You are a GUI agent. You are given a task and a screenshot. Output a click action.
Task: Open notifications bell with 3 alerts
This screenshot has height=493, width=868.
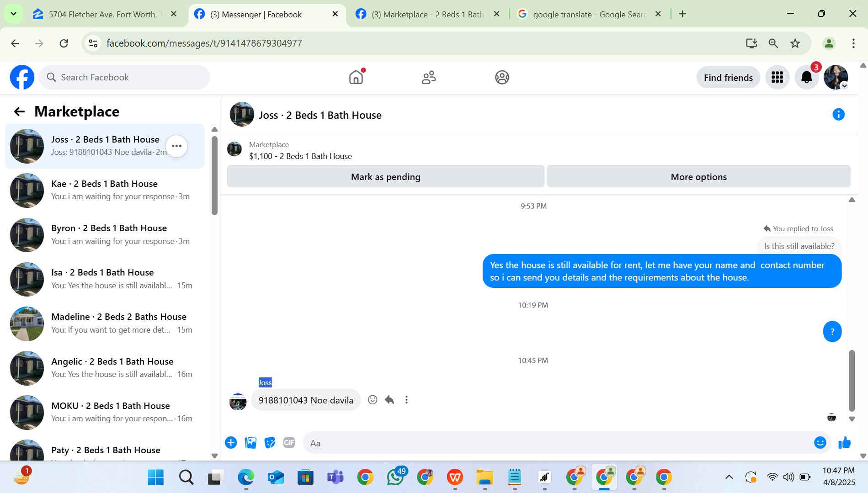pos(807,77)
